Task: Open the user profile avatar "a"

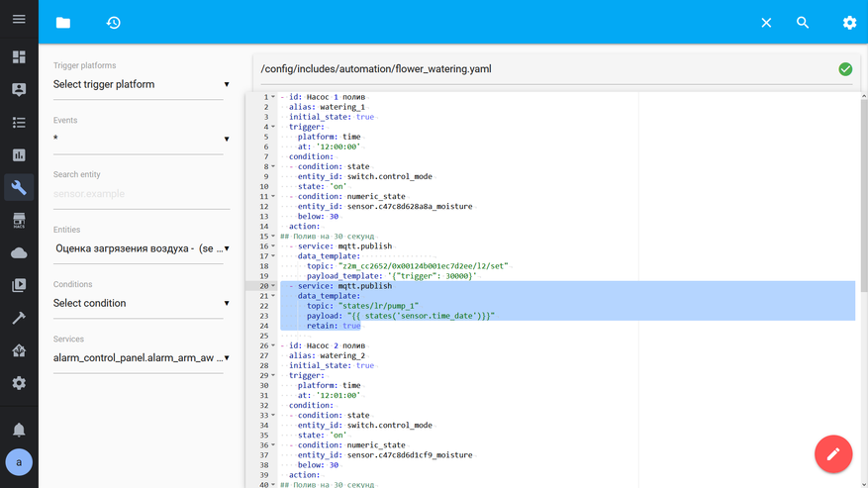Action: point(19,462)
